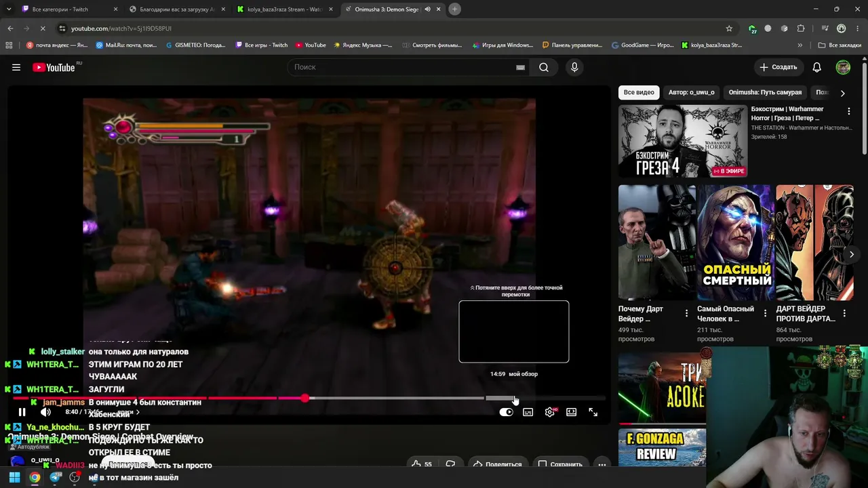Mute the video volume

[x=45, y=412]
